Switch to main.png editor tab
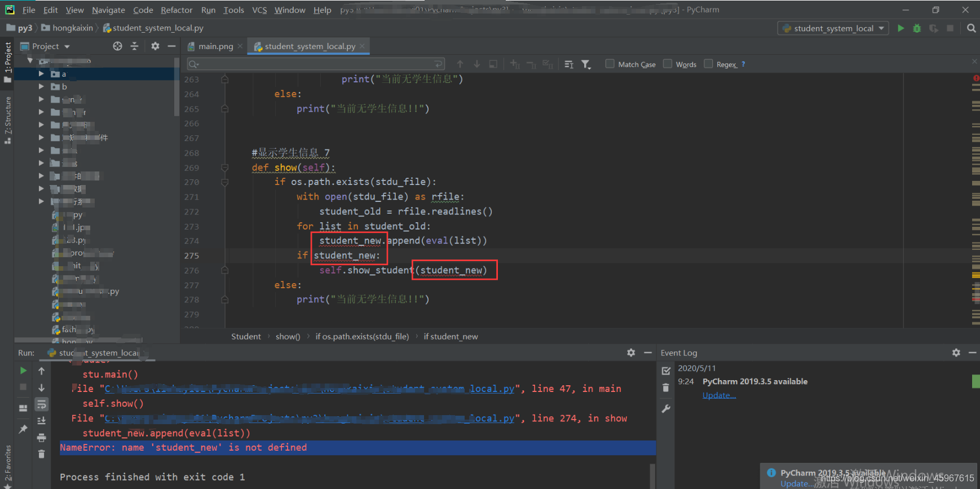 [215, 46]
